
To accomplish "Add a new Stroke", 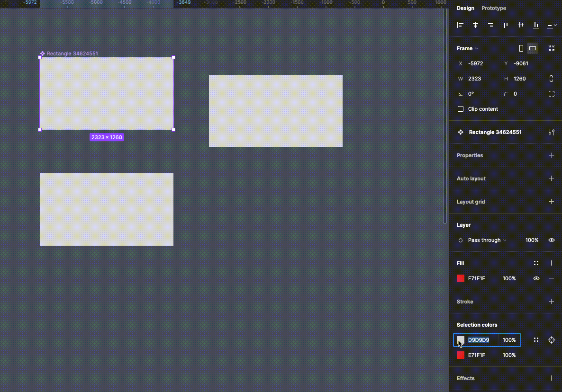I will (551, 302).
